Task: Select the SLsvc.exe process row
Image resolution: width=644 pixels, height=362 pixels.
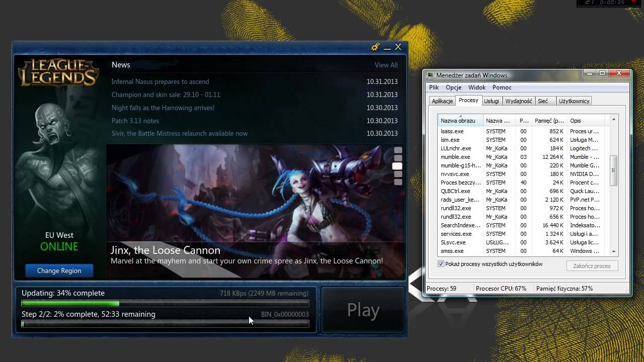Action: [x=522, y=242]
